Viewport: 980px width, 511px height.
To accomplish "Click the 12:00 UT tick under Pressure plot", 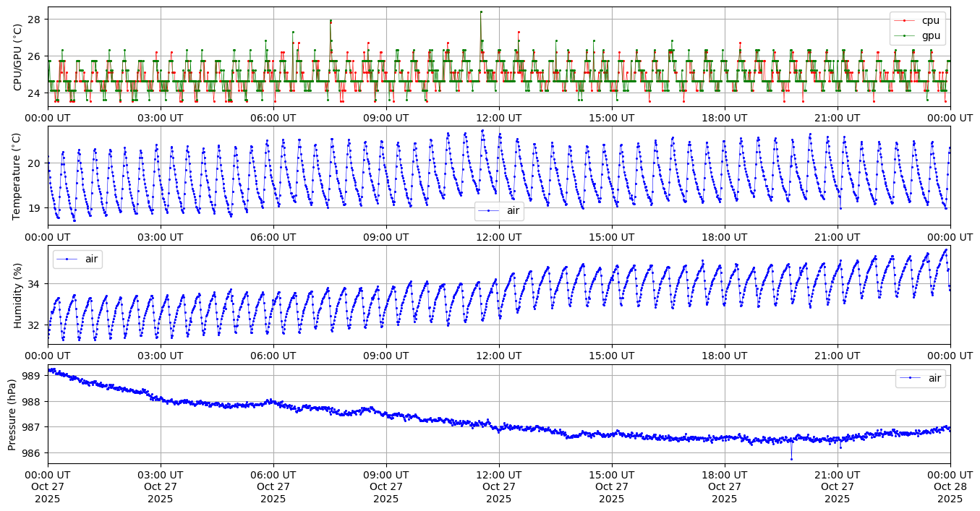I will [499, 474].
